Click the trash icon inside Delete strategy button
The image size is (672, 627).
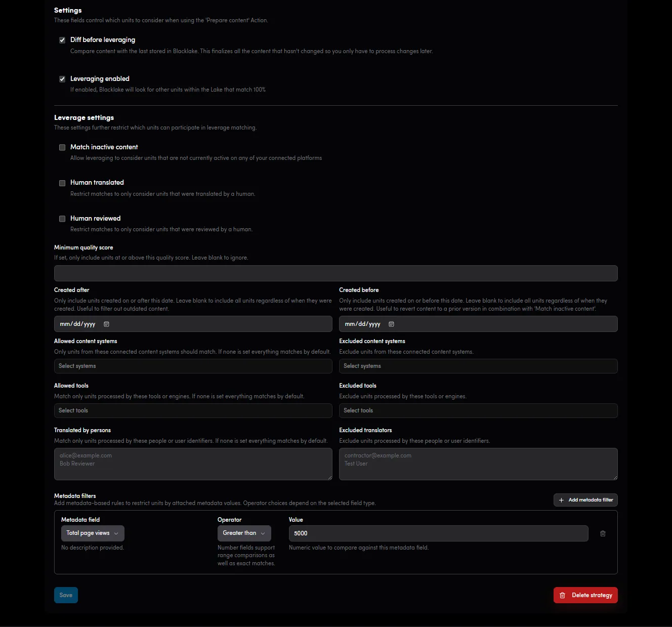coord(563,595)
